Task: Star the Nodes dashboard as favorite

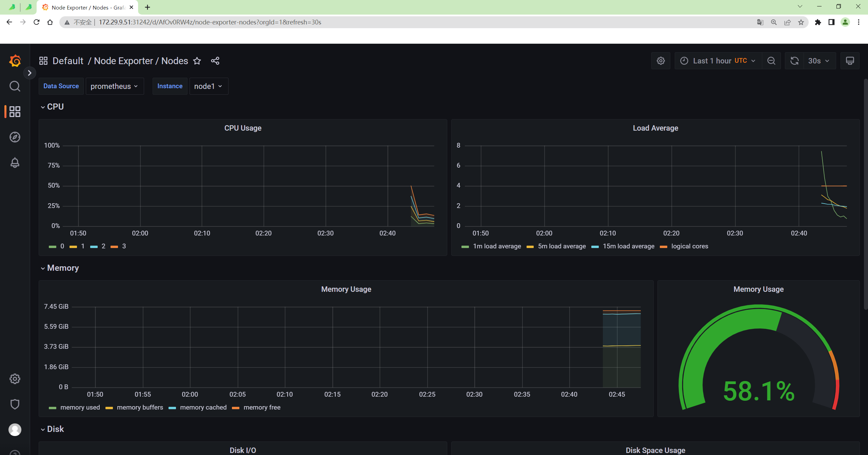Action: click(x=197, y=61)
